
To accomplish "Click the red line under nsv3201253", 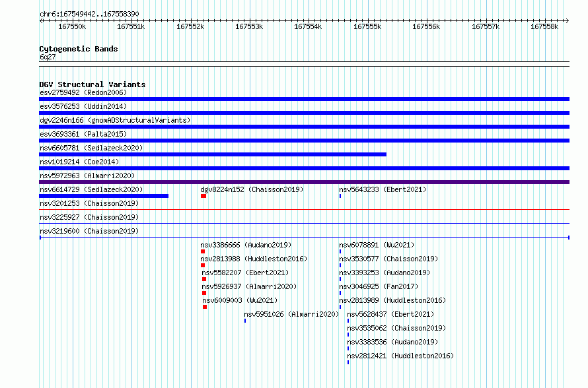I will point(304,210).
